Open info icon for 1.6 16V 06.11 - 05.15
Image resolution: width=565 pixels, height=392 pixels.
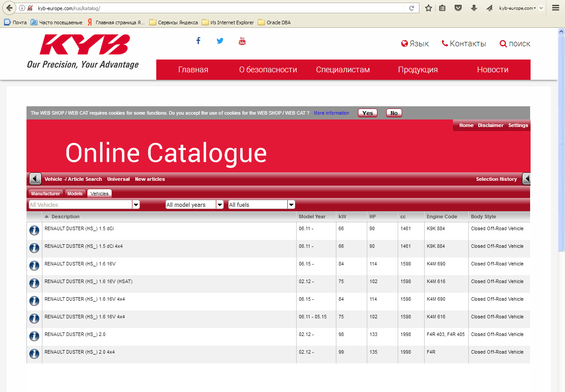(34, 318)
